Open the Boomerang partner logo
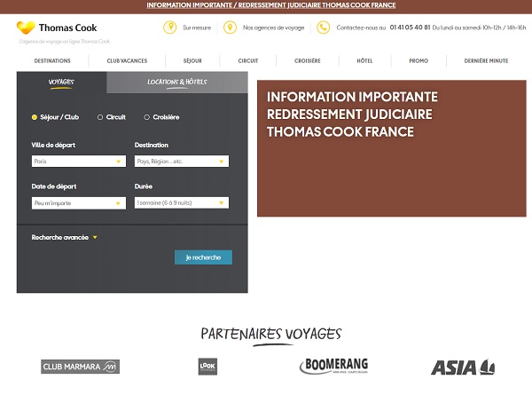This screenshot has width=532, height=403. point(333,366)
